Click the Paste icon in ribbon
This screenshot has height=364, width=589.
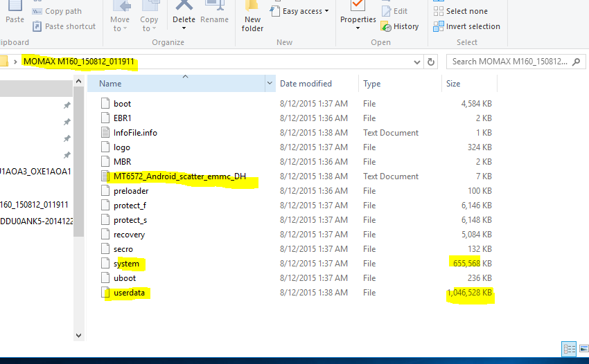(15, 12)
